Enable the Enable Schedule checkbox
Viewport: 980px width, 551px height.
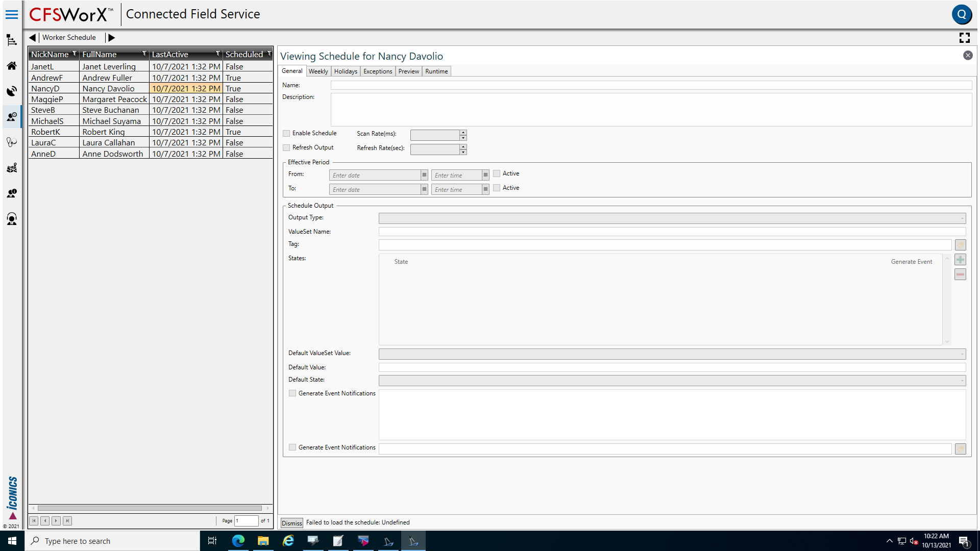(286, 133)
